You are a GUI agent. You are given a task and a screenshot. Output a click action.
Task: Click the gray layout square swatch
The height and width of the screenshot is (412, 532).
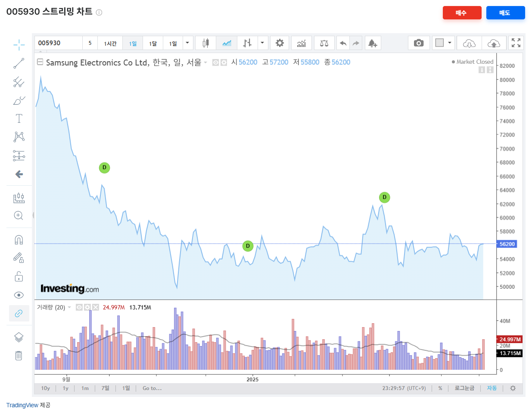[x=439, y=43]
